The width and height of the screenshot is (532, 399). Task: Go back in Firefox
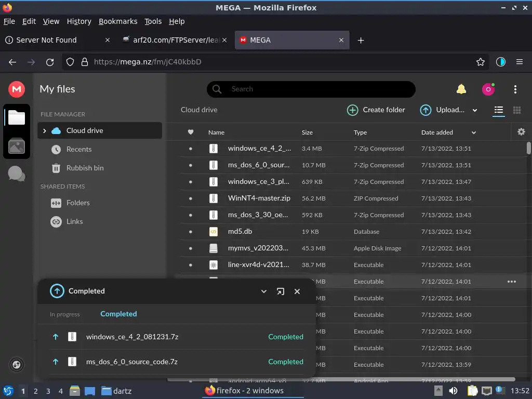[x=12, y=62]
